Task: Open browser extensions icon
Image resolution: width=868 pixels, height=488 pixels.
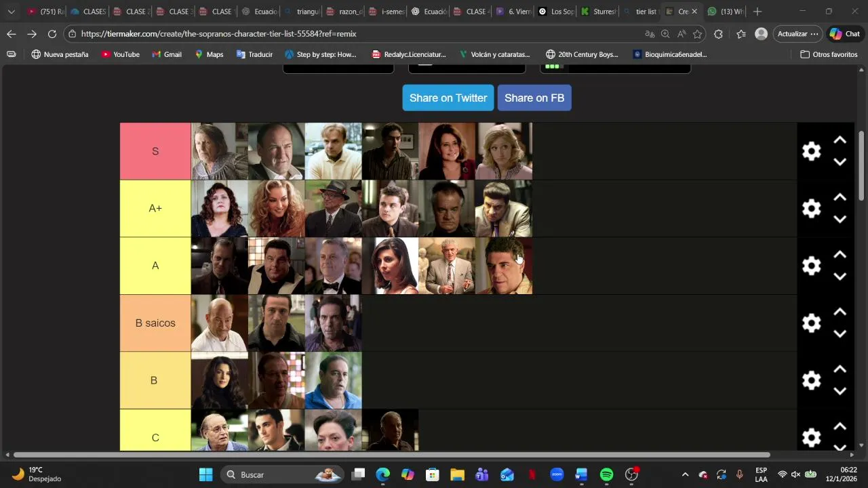Action: click(x=719, y=34)
